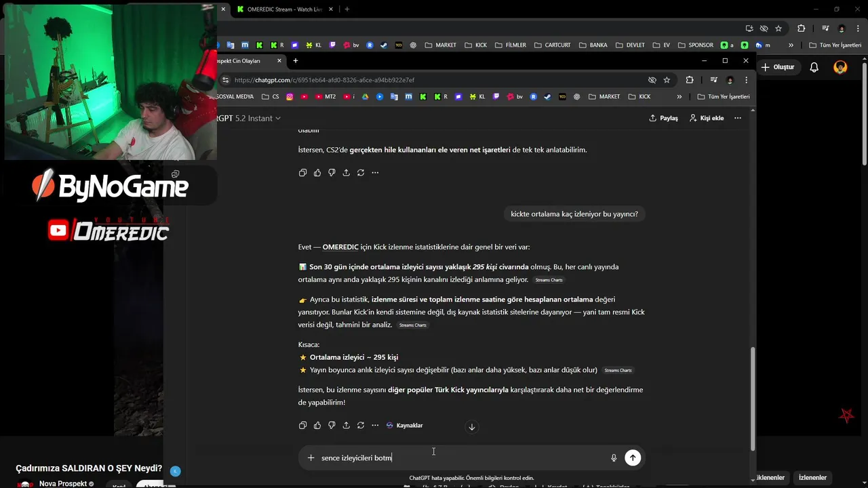Open SPONSOR bookmark folder in back window

point(695,45)
